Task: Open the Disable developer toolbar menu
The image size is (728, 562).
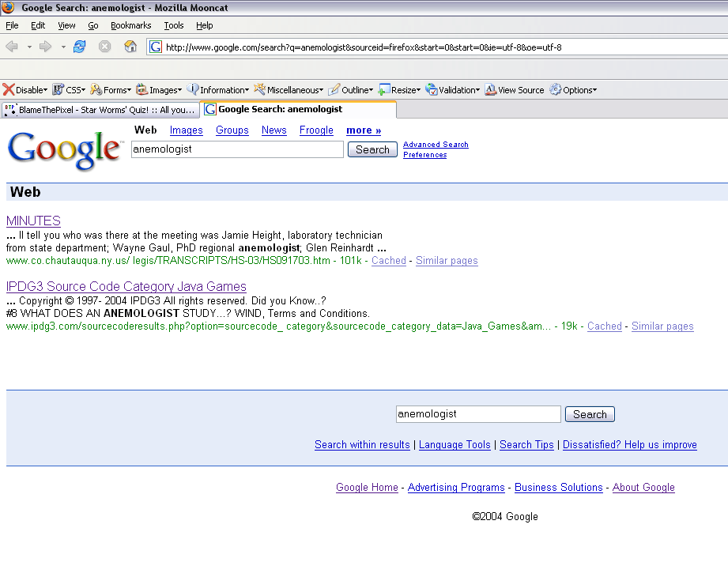Action: [25, 89]
